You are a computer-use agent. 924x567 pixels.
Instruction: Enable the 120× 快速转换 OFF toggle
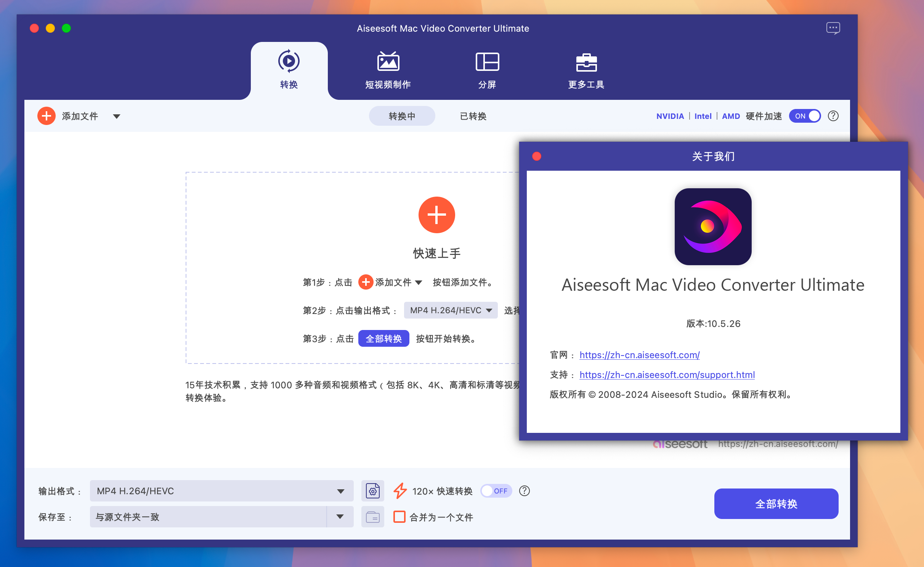[496, 491]
